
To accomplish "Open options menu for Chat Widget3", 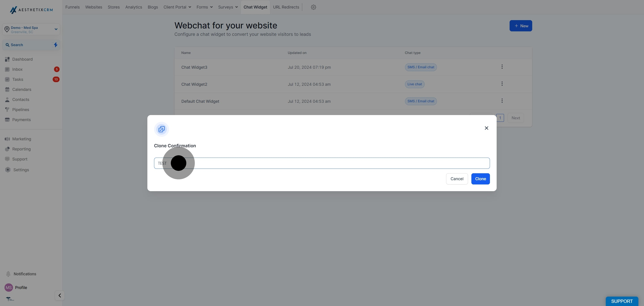I will [502, 66].
